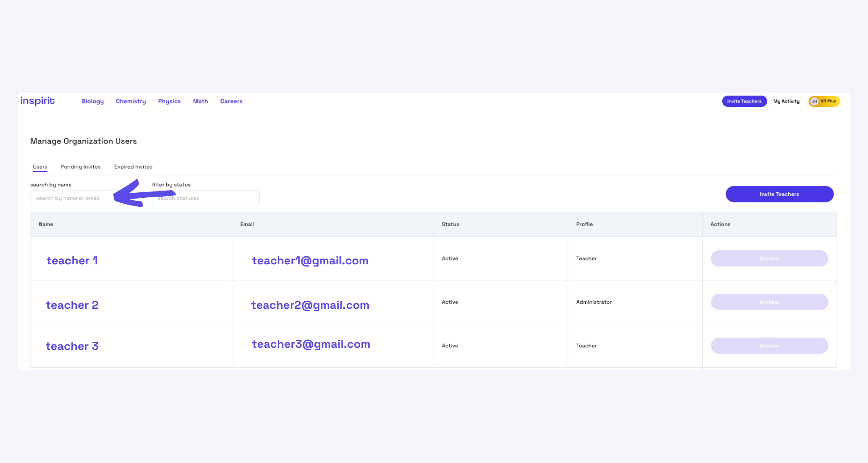Open the Math menu

[x=200, y=101]
